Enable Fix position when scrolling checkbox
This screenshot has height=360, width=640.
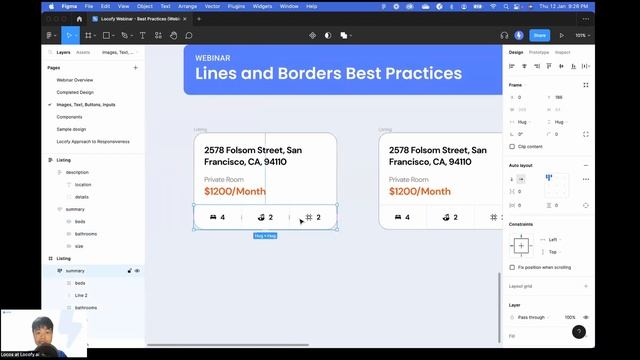[x=512, y=267]
